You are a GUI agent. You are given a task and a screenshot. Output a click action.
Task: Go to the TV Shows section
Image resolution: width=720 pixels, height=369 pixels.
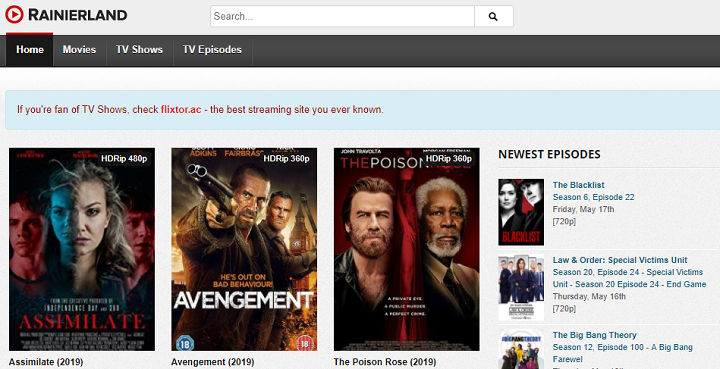click(x=140, y=50)
